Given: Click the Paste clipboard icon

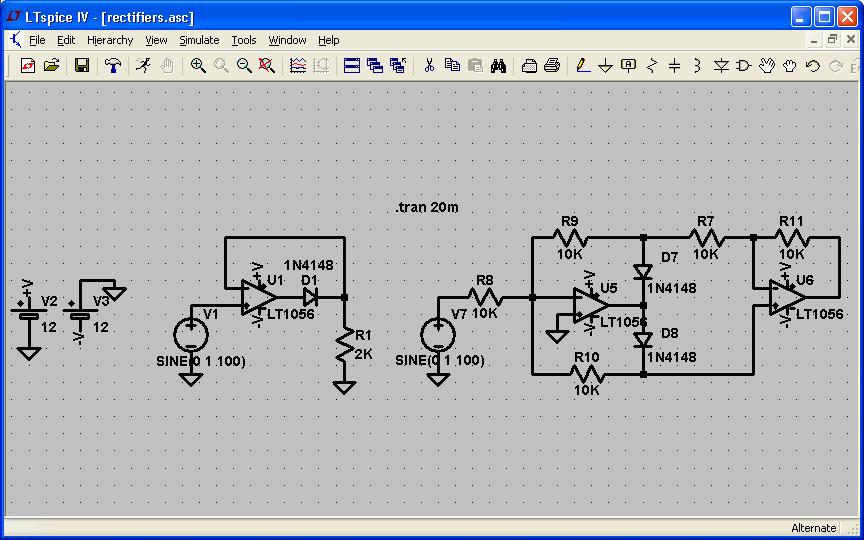Looking at the screenshot, I should pyautogui.click(x=476, y=66).
